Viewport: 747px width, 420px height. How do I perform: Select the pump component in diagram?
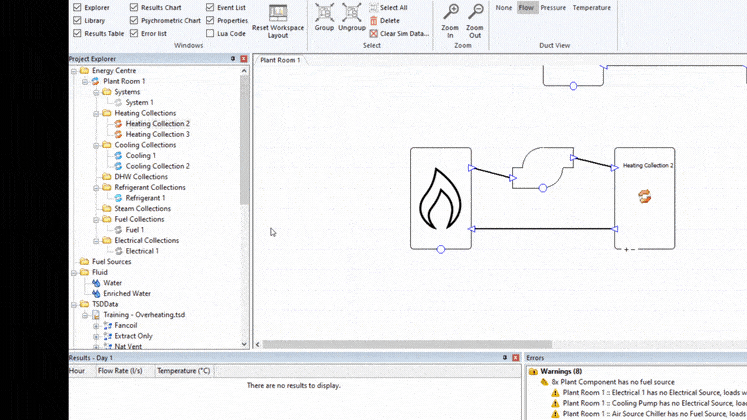[x=543, y=168]
